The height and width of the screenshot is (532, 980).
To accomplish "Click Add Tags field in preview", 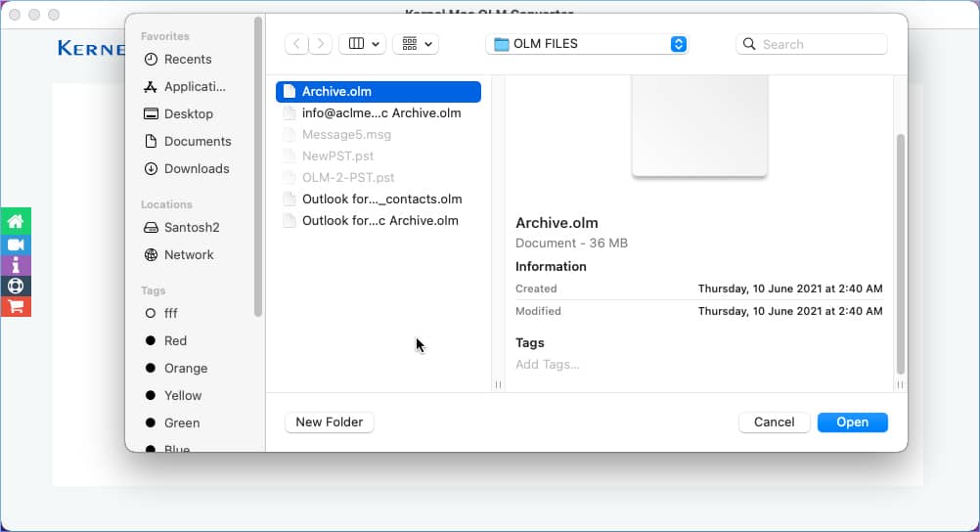I will pos(548,365).
